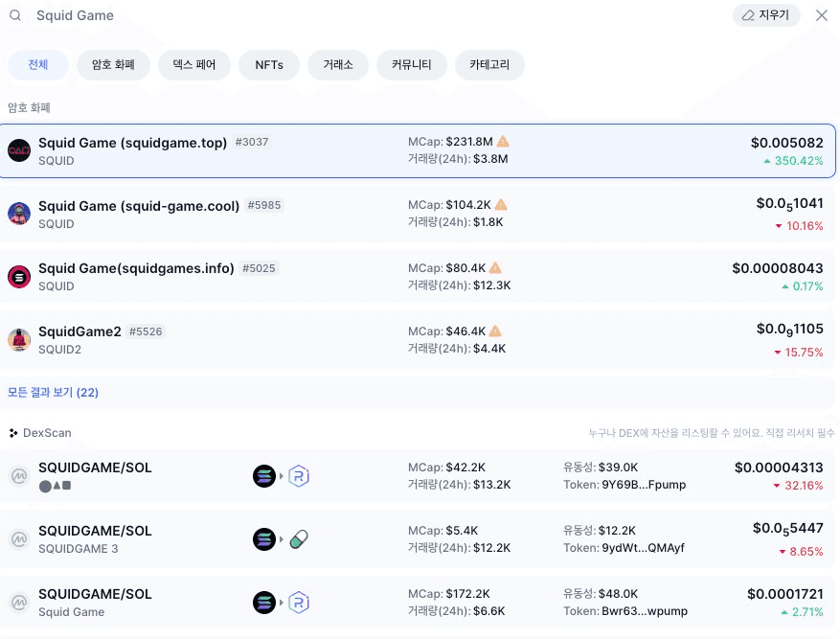Click the Squid Game (squidgame.top) coin logo

point(19,150)
